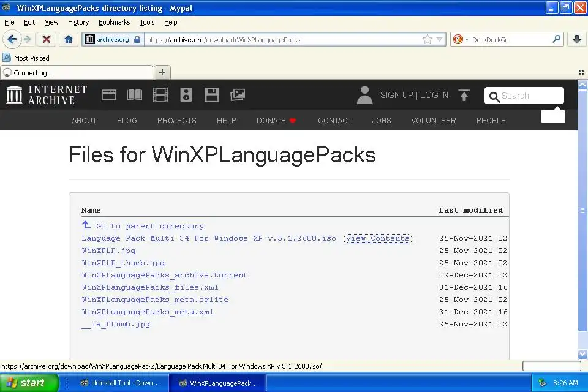588x392 pixels.
Task: Open WinXPLanguagePacks_files.xml
Action: (150, 287)
